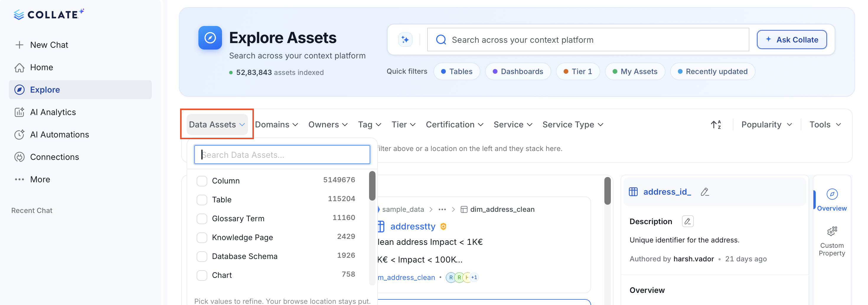The image size is (868, 305).
Task: Select AI Automations in sidebar
Action: pos(80,135)
